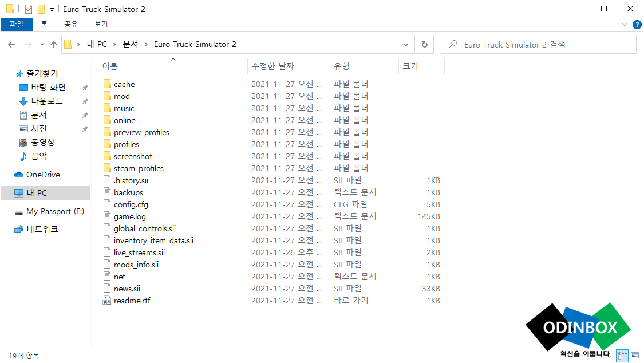The width and height of the screenshot is (644, 363).
Task: Open the View ribbon tab
Action: click(x=101, y=24)
